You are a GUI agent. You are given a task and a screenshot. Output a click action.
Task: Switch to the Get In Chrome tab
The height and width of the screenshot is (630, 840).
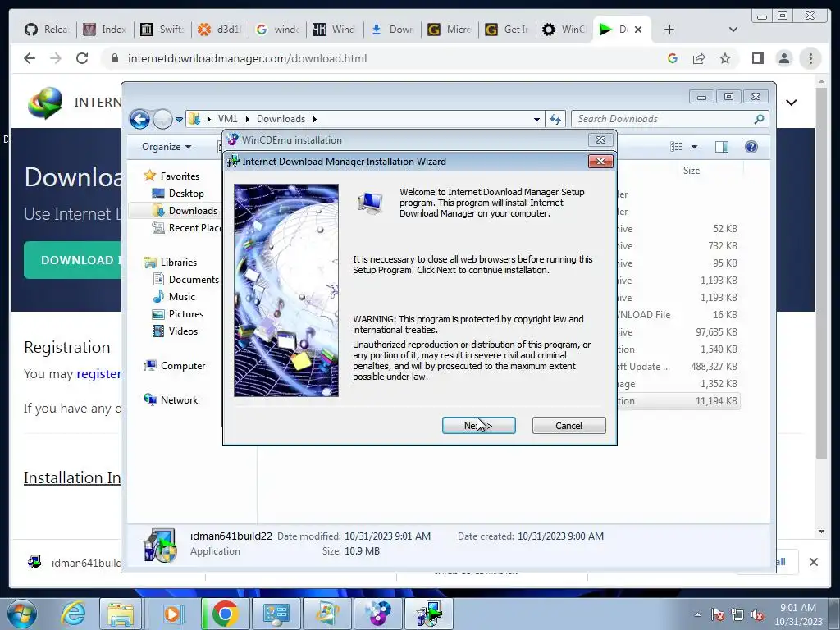[506, 30]
